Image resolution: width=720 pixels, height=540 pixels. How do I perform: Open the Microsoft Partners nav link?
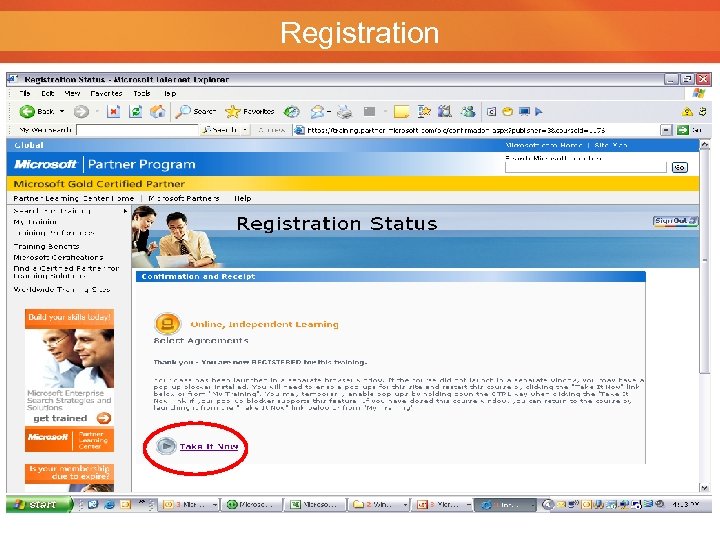184,198
